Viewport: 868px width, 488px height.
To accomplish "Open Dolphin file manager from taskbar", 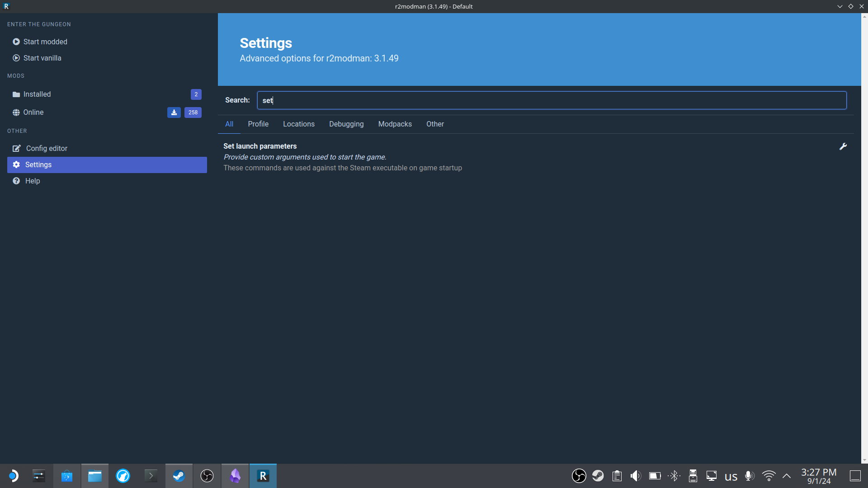I will tap(95, 476).
